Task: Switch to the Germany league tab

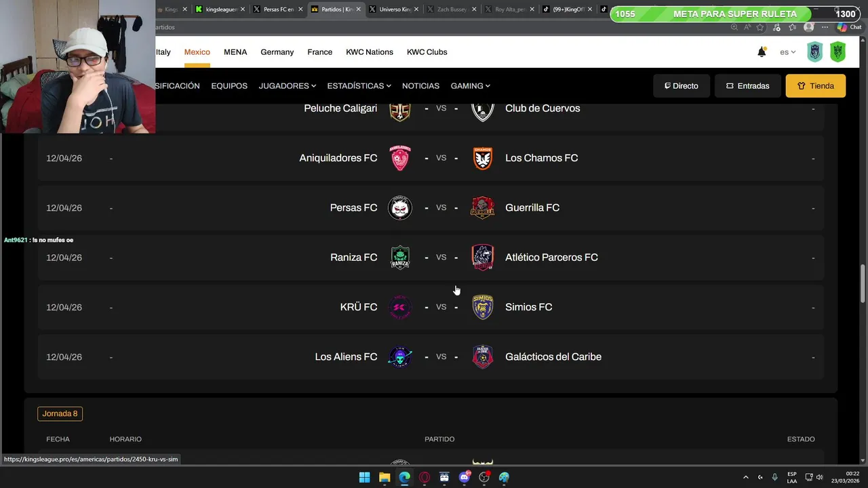Action: (277, 52)
